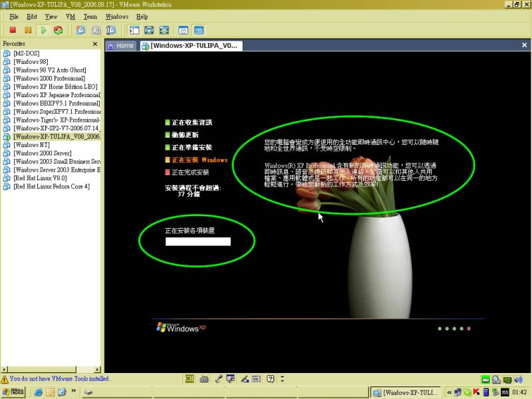Reset the virtual machine with restart icon
This screenshot has width=532, height=399.
point(59,30)
